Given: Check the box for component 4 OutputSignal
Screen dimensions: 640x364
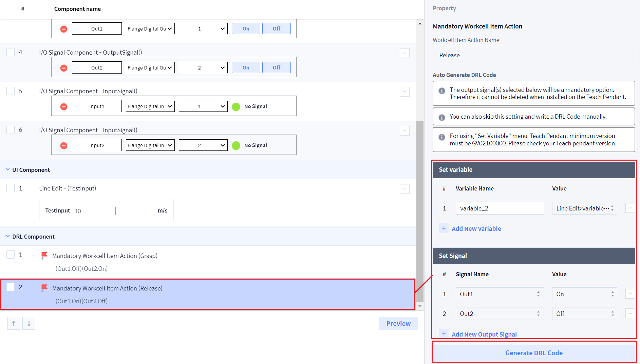Looking at the screenshot, I should 11,52.
